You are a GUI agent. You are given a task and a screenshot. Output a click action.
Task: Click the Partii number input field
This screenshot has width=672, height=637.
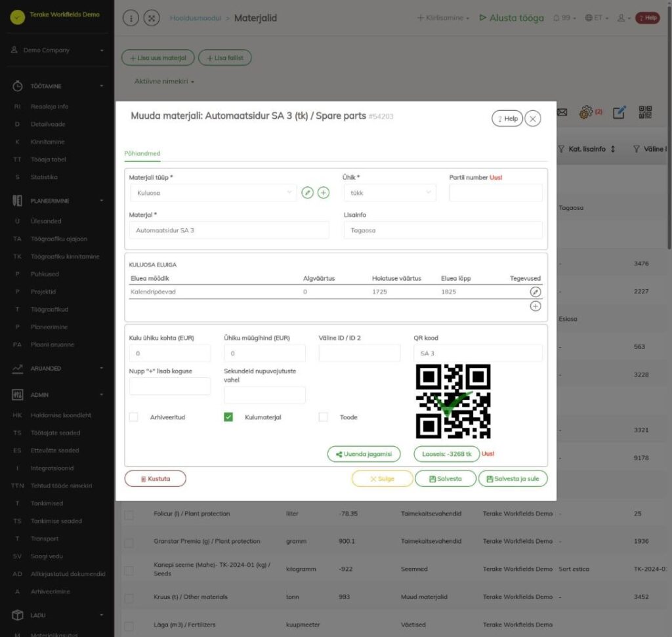coord(495,193)
